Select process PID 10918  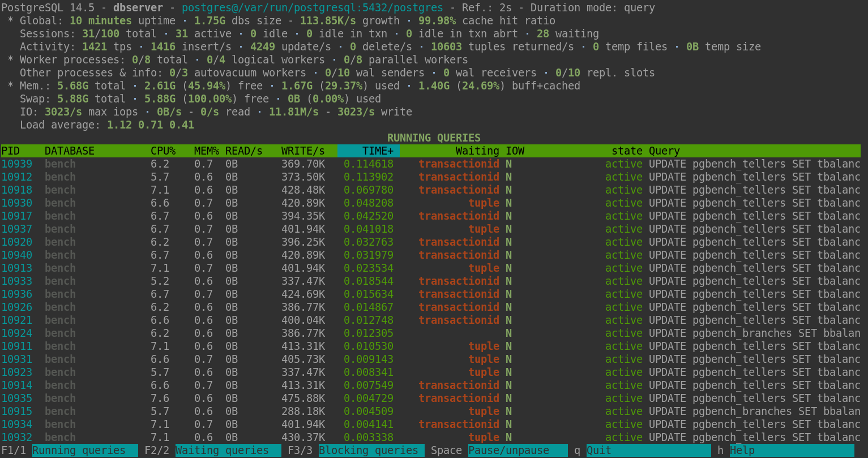click(x=16, y=190)
